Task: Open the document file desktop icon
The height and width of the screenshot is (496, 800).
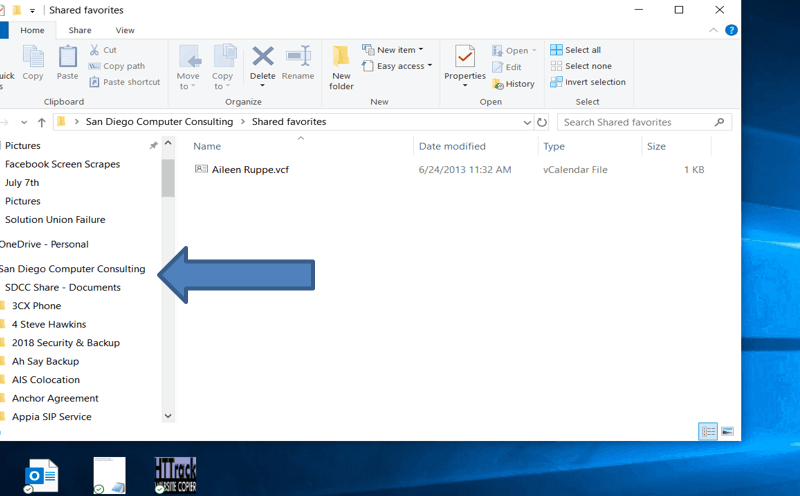Action: 109,475
